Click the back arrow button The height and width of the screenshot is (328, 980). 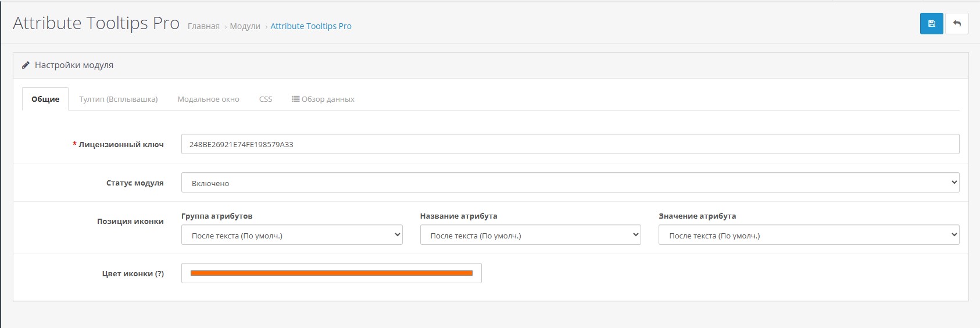click(x=957, y=24)
